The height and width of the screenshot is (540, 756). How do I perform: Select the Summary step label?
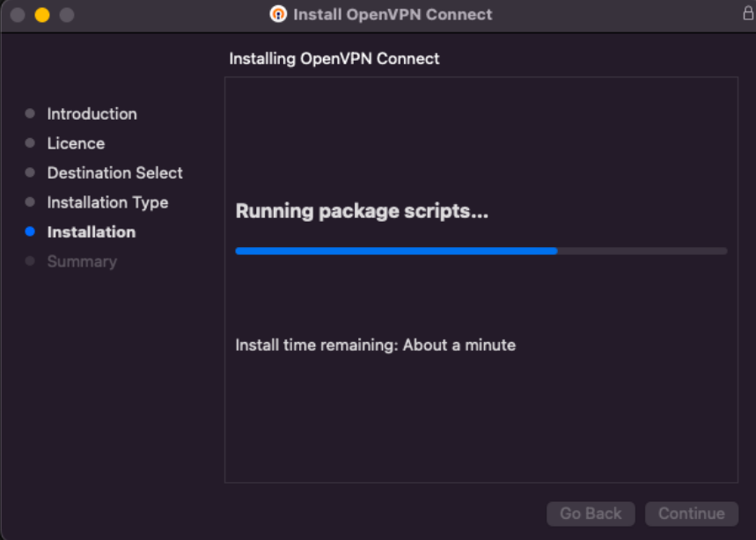click(82, 261)
